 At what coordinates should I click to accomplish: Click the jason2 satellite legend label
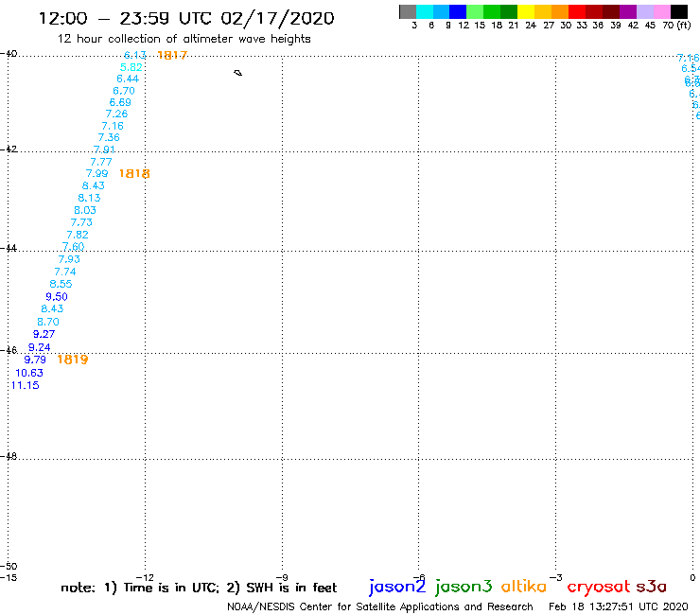(x=397, y=587)
